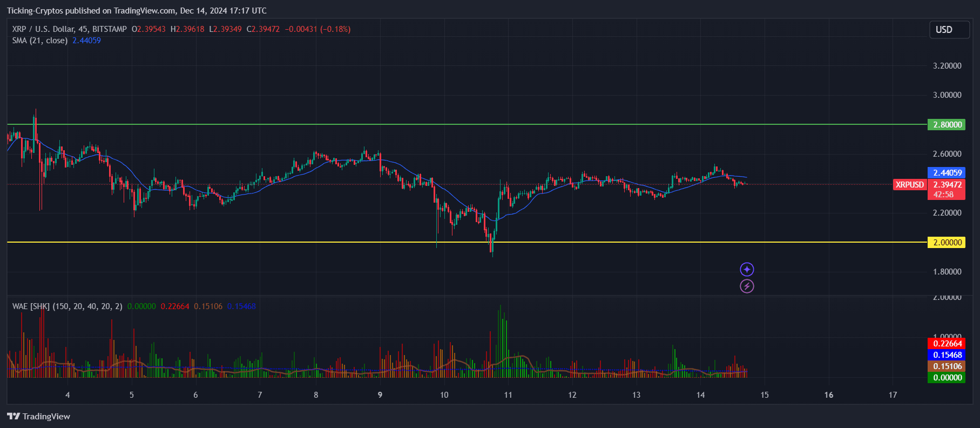Screen dimensions: 980x428
Task: Click the brown 0.15106 WAE value label
Action: [946, 366]
